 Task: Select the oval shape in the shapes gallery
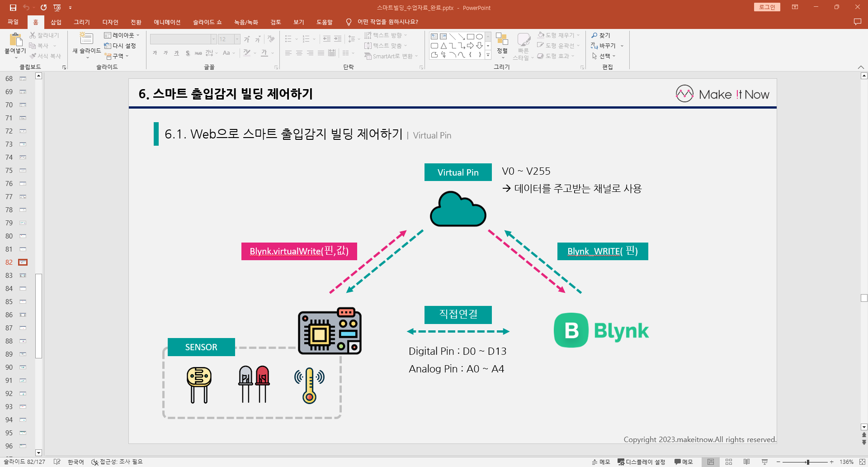(479, 37)
